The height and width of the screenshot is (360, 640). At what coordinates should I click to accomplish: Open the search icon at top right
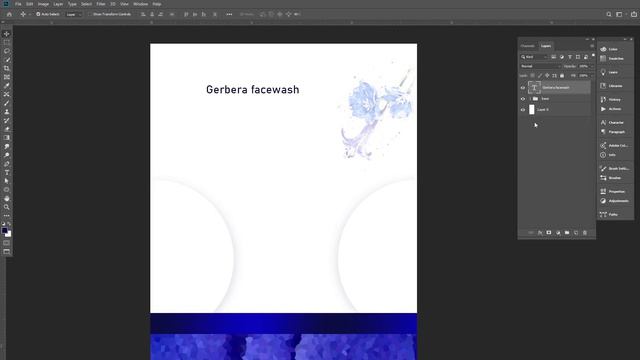click(609, 14)
